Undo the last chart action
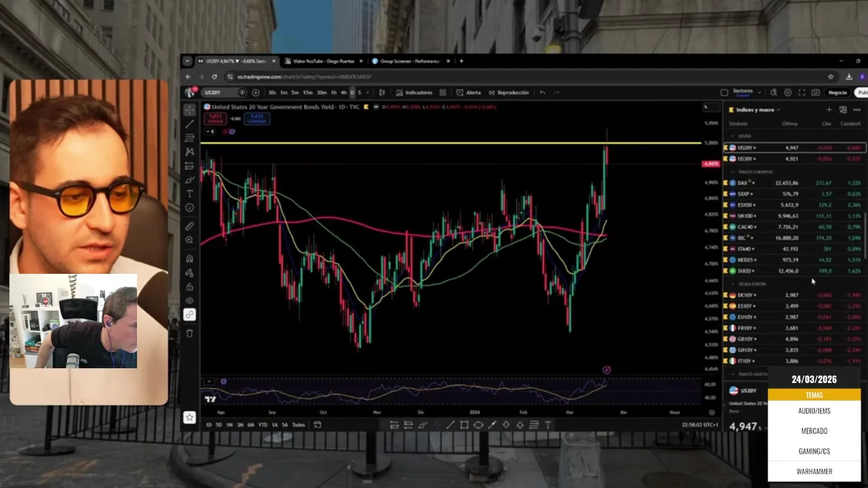868x488 pixels. pos(542,92)
